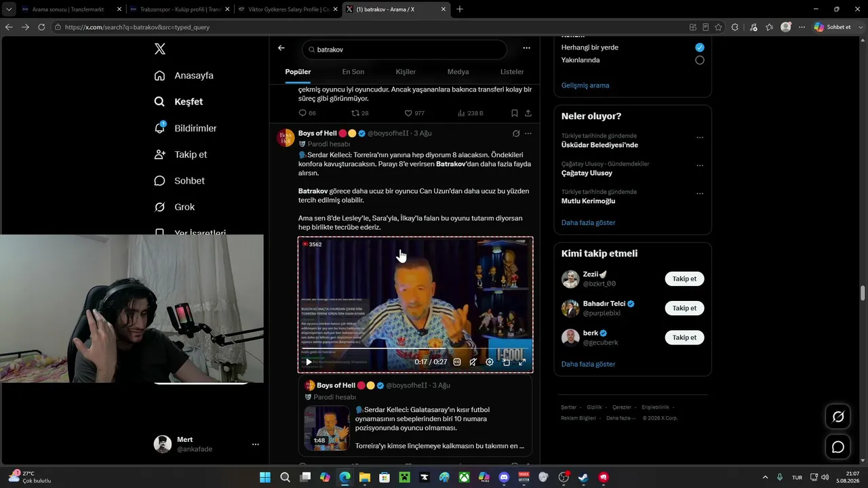This screenshot has height=488, width=868.
Task: Bookmark the tweet with 977 likes
Action: 515,113
